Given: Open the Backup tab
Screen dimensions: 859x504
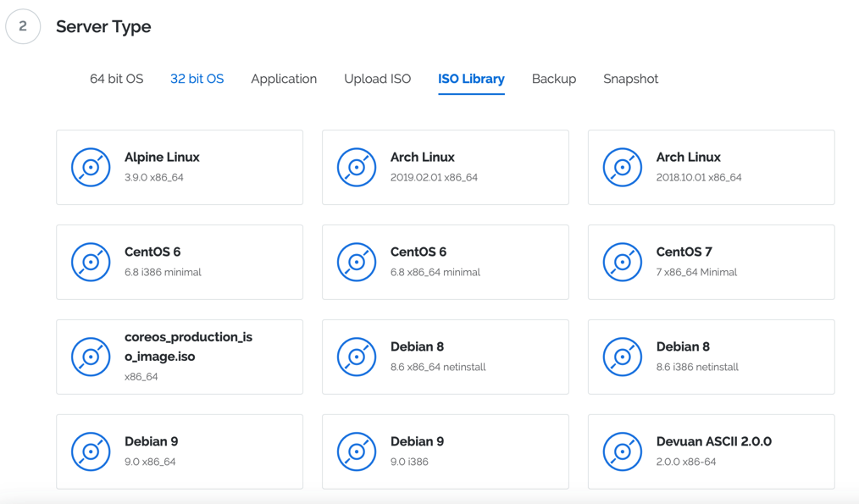Looking at the screenshot, I should [554, 79].
